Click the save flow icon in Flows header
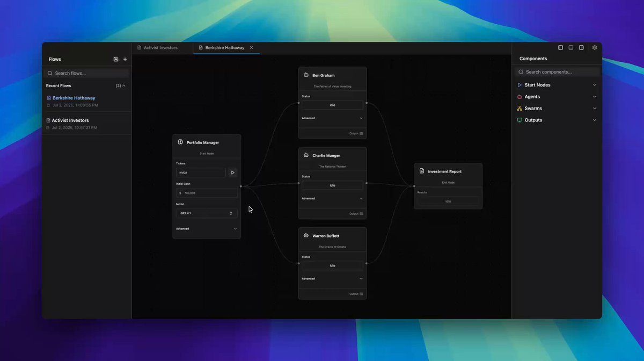This screenshot has height=361, width=644. (116, 59)
